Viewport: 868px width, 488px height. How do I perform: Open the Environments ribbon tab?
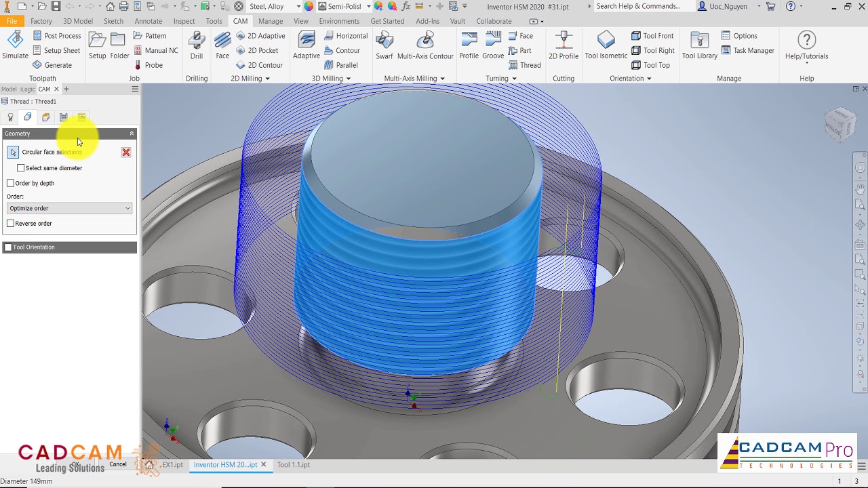339,21
